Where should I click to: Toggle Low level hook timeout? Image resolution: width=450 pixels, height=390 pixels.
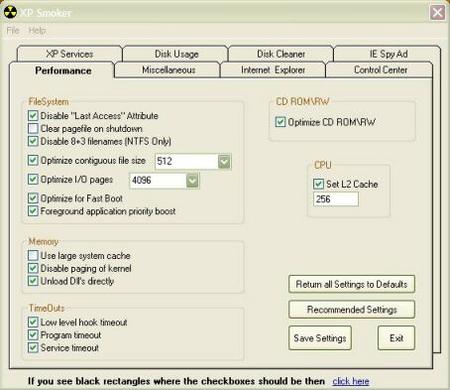pos(33,322)
